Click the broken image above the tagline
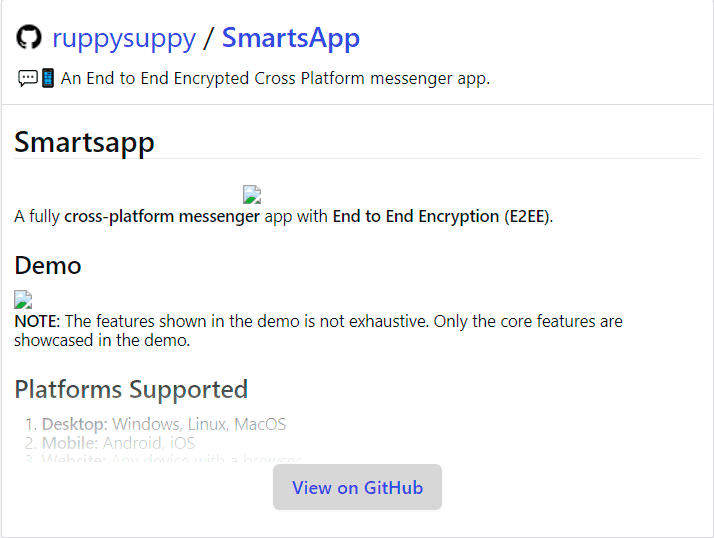The width and height of the screenshot is (714, 538). pyautogui.click(x=252, y=195)
